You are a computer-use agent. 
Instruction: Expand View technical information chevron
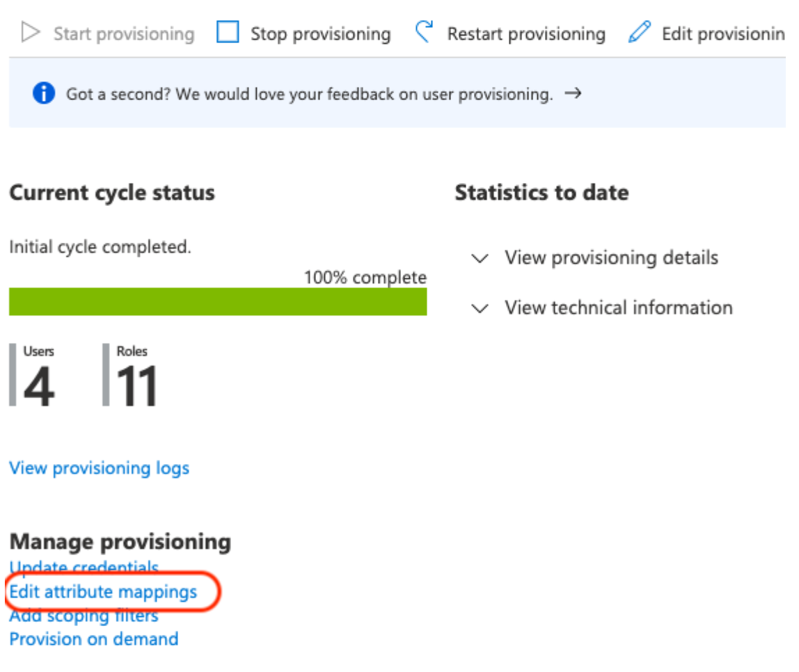[480, 308]
